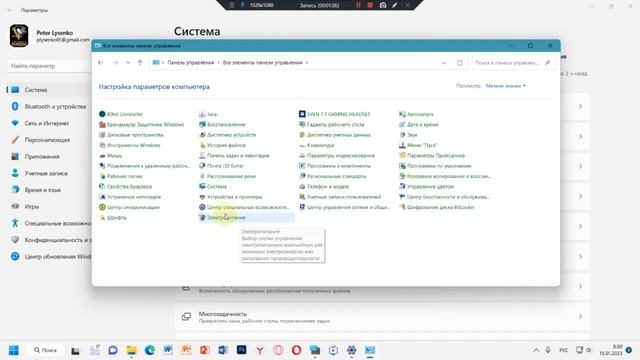Select Время и язык in Settings sidebar
The image size is (640, 360).
pos(49,190)
